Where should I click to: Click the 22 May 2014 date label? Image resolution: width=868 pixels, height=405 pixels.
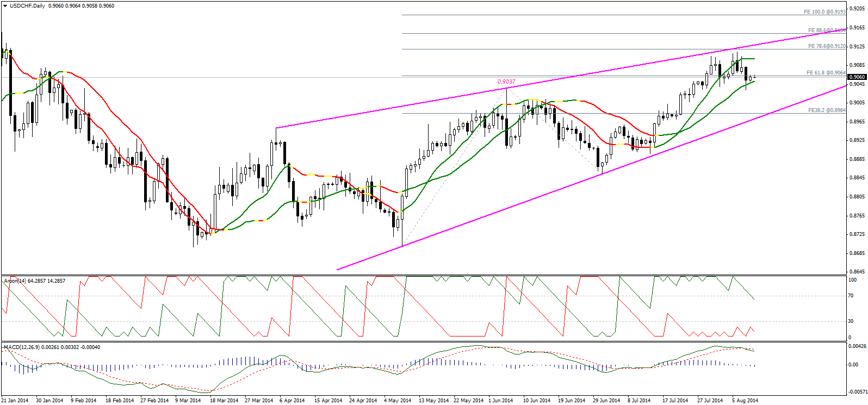(468, 401)
